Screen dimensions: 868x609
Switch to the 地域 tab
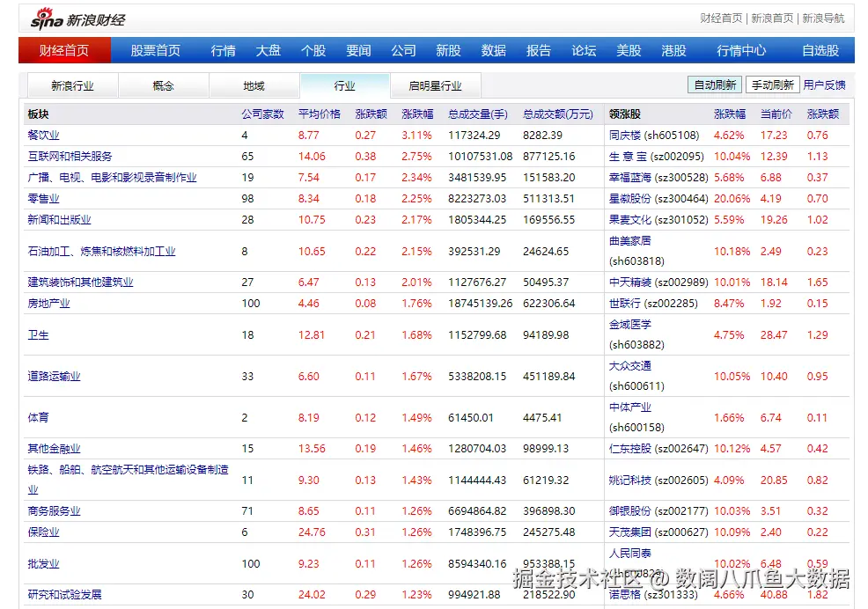tap(254, 86)
